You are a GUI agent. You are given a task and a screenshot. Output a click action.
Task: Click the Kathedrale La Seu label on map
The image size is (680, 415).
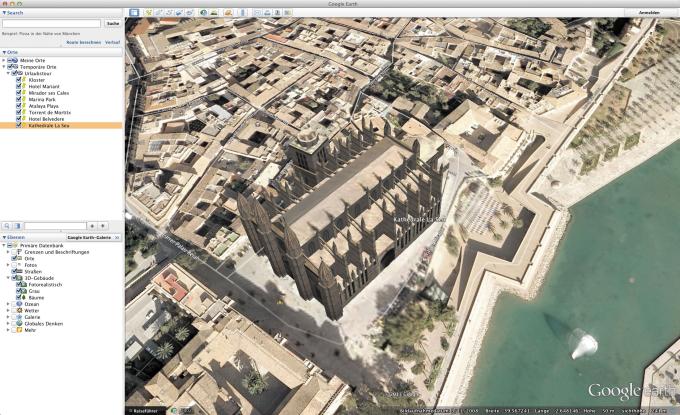tap(419, 219)
